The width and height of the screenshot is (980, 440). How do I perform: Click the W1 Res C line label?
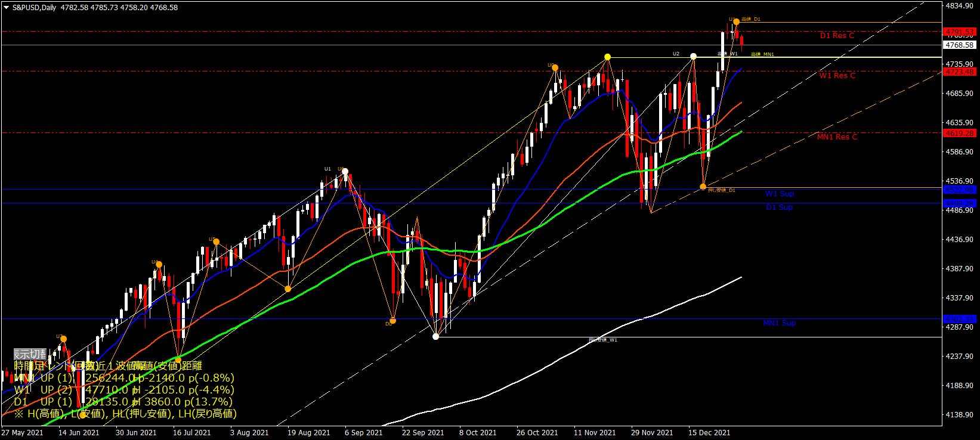(x=837, y=76)
